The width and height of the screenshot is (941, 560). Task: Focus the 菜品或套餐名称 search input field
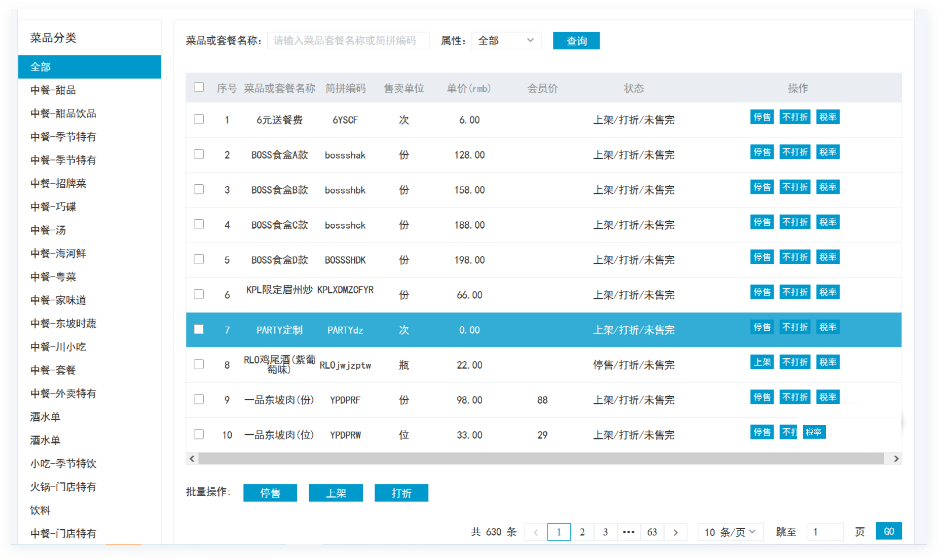tap(348, 40)
